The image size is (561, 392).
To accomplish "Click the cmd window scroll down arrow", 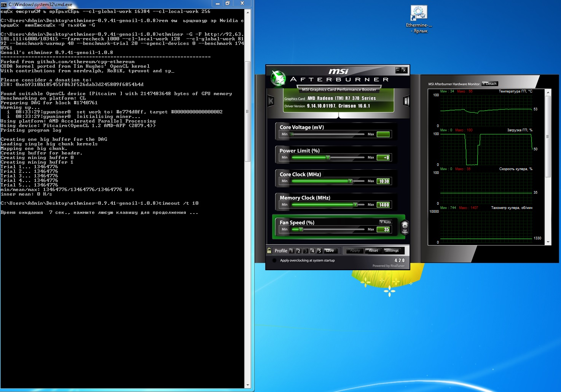I will point(248,385).
